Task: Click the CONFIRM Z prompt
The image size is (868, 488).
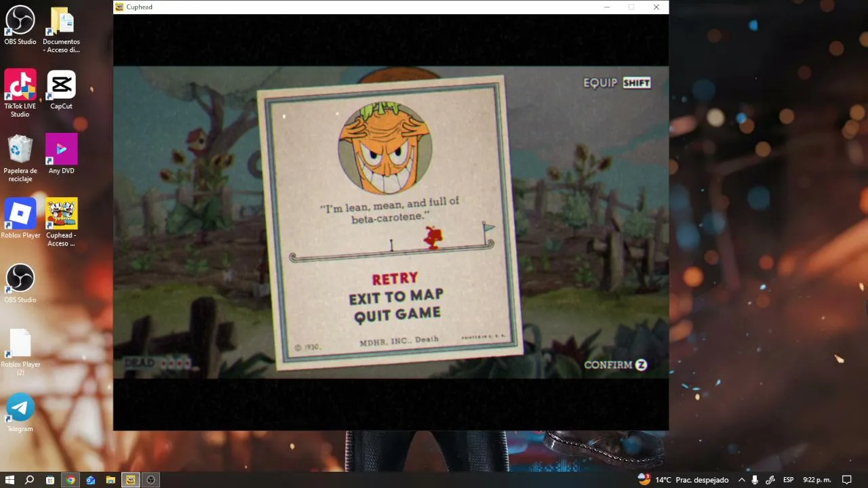Action: pos(616,365)
